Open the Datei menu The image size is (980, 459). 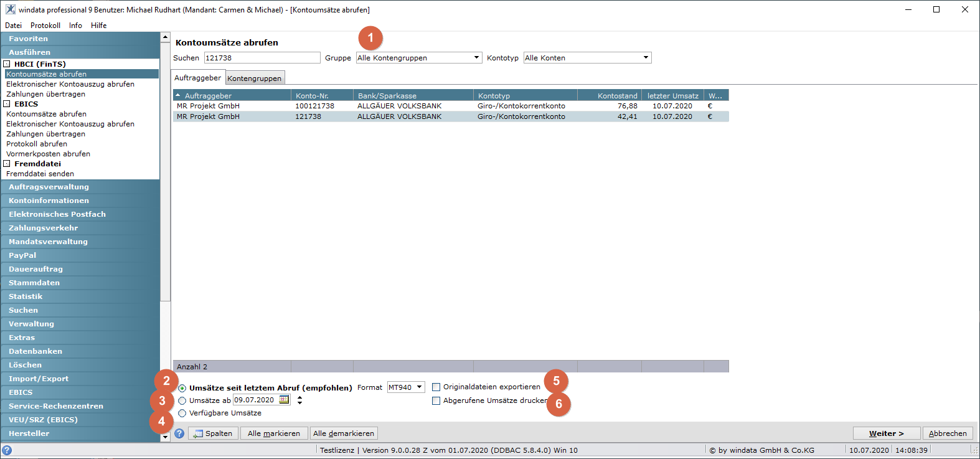[x=13, y=26]
